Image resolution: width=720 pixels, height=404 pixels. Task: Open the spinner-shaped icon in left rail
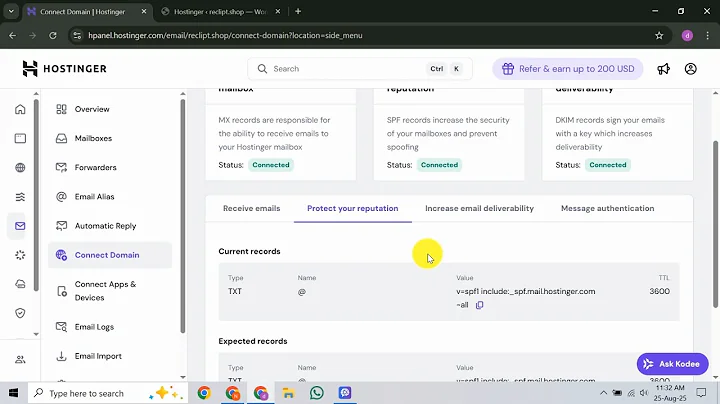click(x=20, y=255)
